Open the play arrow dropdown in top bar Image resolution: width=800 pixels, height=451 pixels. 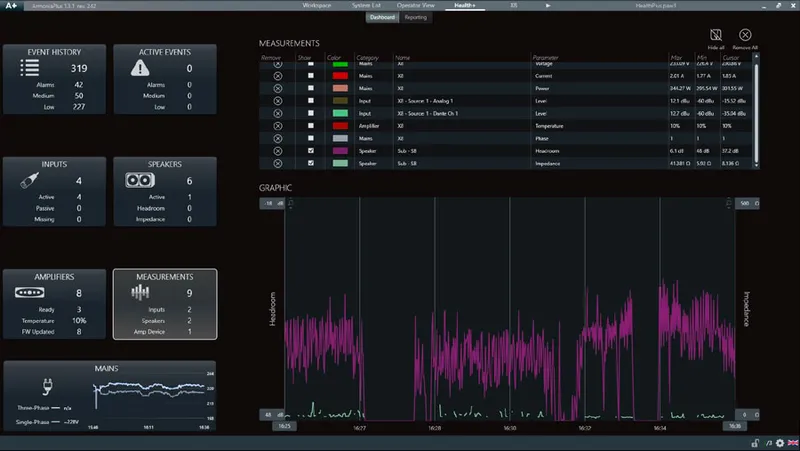(548, 6)
